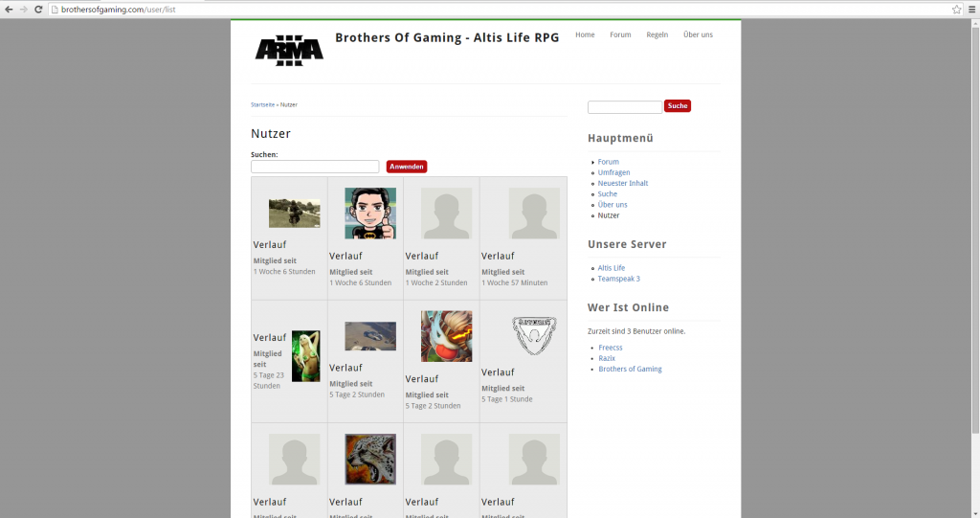Open Über uns in top navigation
Viewport: 980px width, 518px height.
click(698, 34)
